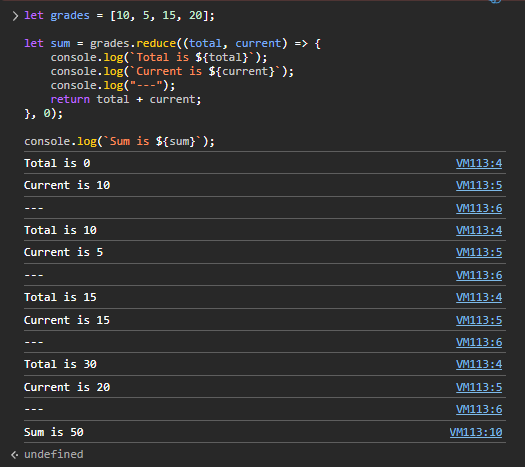The height and width of the screenshot is (467, 525).
Task: Click the 'let grades = [10, 5, 15, 20];' line
Action: tap(120, 16)
